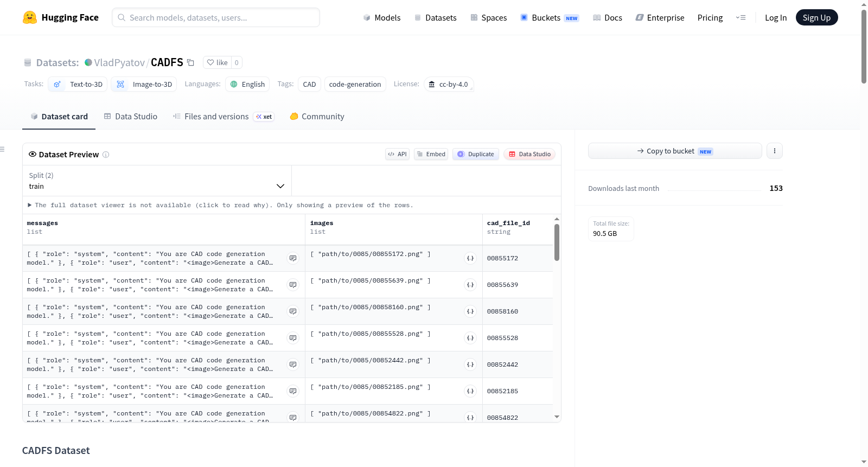Expand messages cell for row 00855172

[x=293, y=258]
